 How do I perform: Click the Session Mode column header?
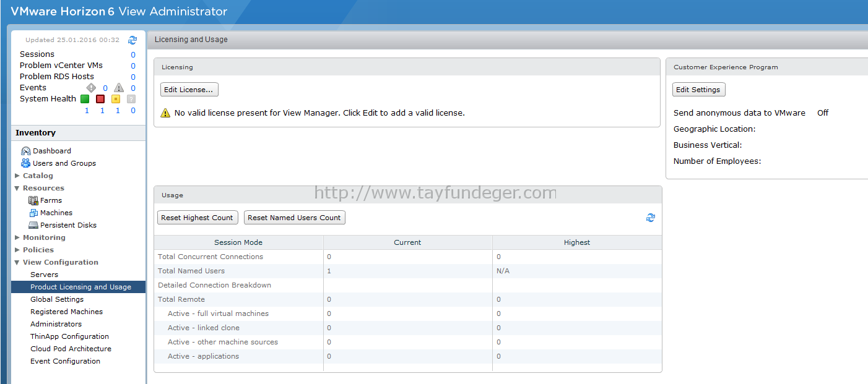pyautogui.click(x=238, y=242)
